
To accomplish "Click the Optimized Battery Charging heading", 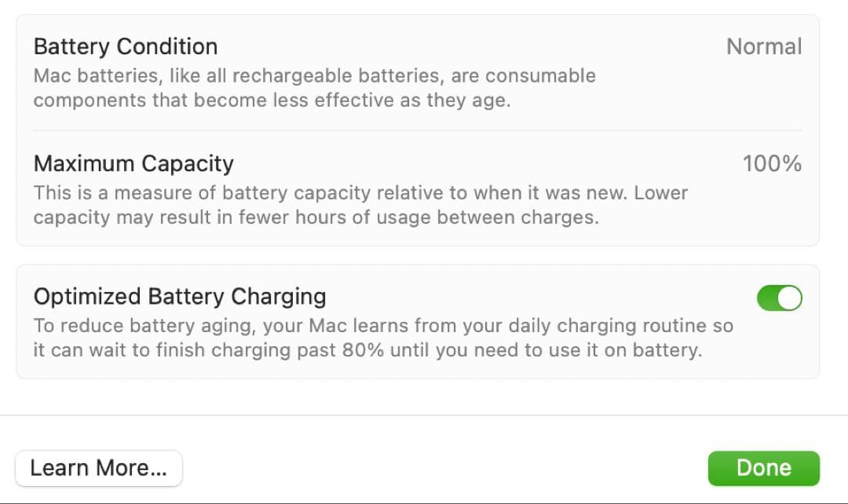I will [180, 297].
